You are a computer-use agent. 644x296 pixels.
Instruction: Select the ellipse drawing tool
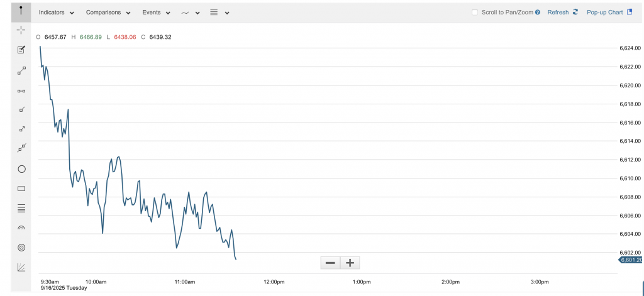point(21,168)
